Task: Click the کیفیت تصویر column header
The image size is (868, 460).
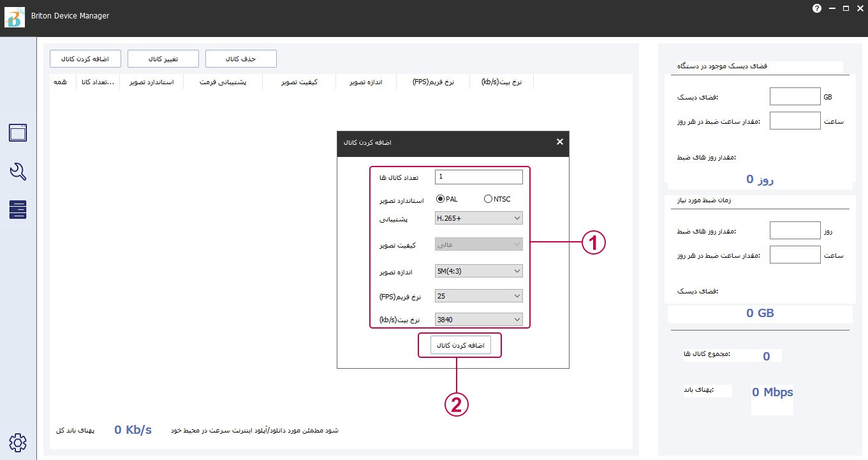Action: 299,82
